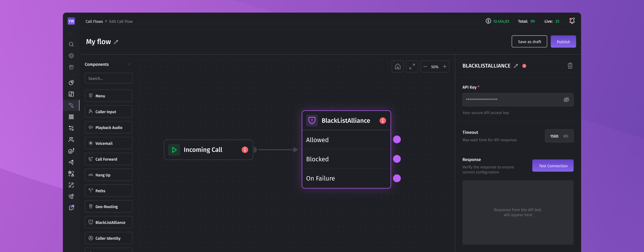The width and height of the screenshot is (644, 252).
Task: Open the alert chat bubble icon
Action: coord(71,208)
